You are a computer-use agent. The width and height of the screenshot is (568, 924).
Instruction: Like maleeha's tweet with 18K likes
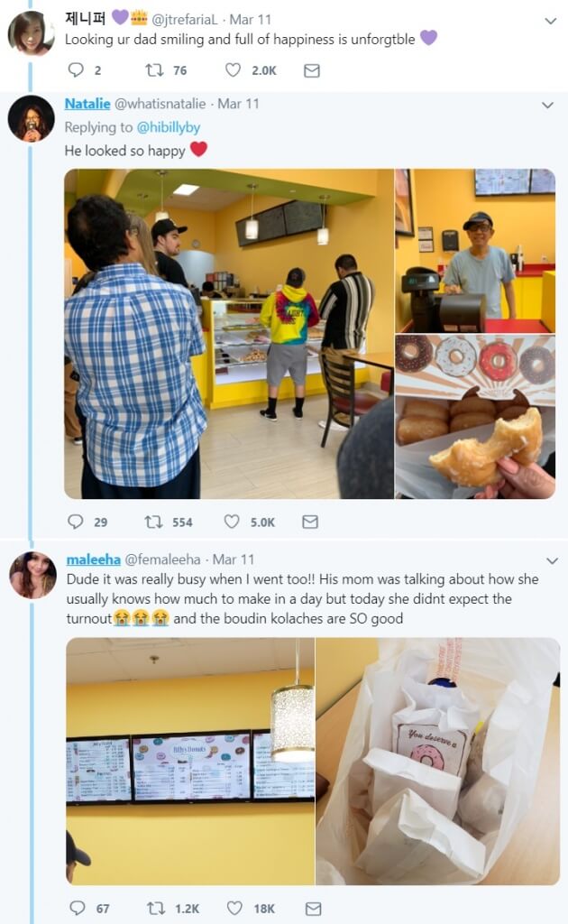(234, 908)
